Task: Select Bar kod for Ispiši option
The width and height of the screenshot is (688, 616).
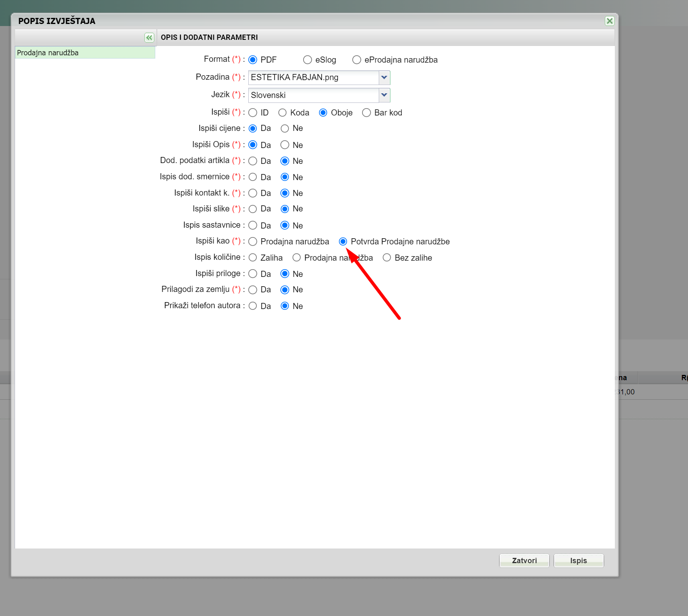Action: (x=367, y=113)
